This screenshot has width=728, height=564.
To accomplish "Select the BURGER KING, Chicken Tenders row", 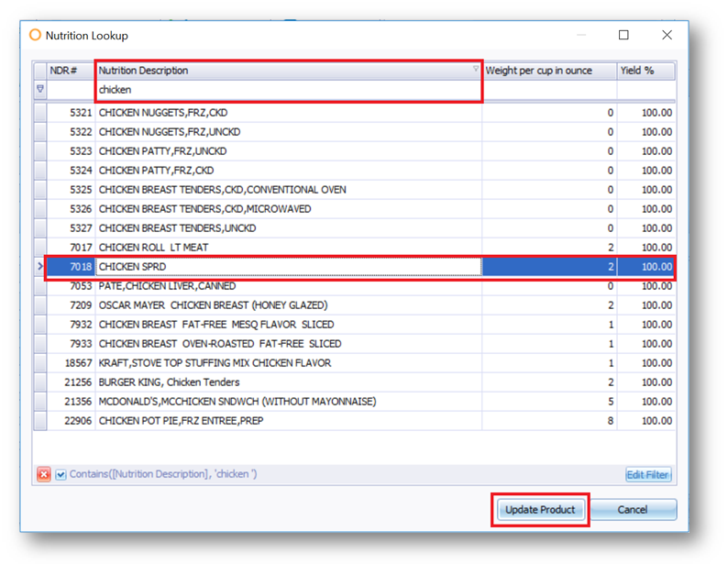I will (289, 382).
